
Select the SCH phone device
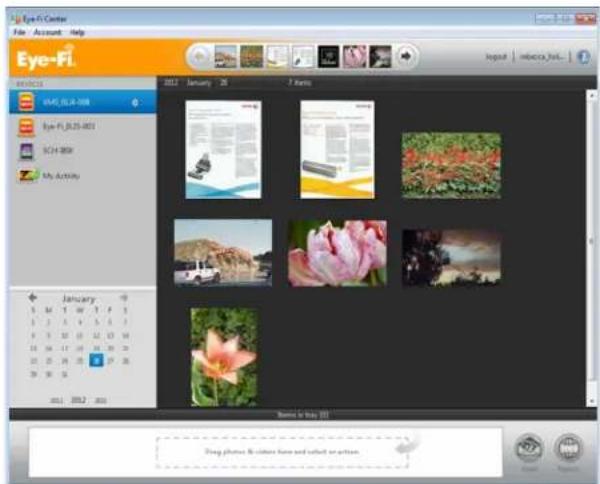click(83, 150)
